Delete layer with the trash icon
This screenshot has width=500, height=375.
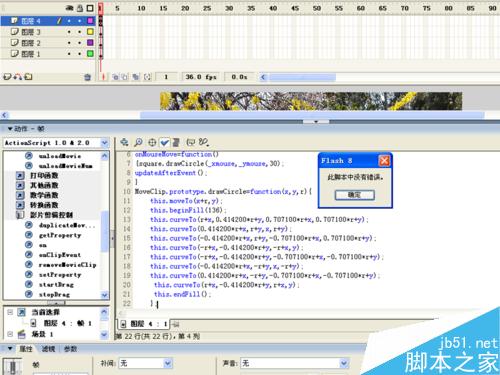pos(87,77)
